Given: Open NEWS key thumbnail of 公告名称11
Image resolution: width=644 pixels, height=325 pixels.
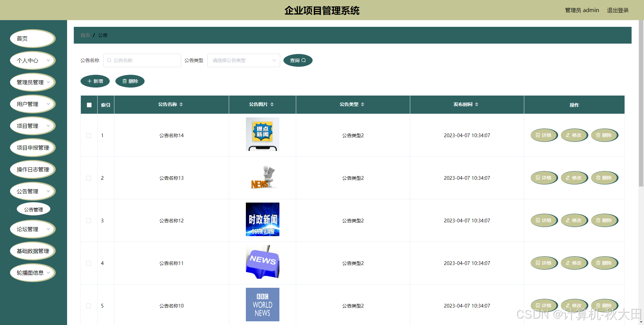Looking at the screenshot, I should pyautogui.click(x=263, y=262).
